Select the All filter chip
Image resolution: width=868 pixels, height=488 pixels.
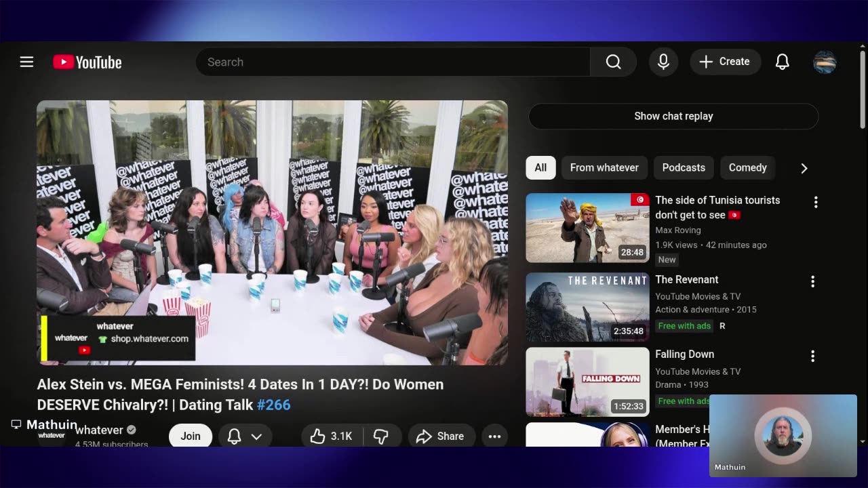click(x=540, y=167)
